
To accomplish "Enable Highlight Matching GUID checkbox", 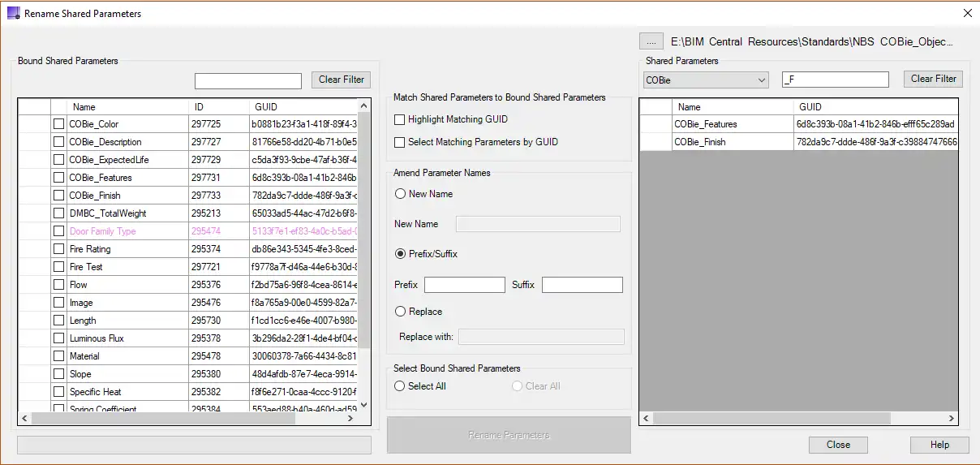I will click(x=399, y=119).
